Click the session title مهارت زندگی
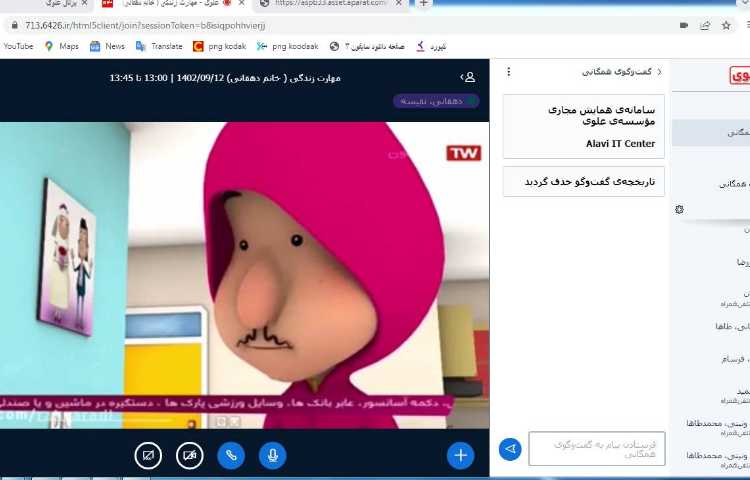Image resolution: width=750 pixels, height=480 pixels. click(225, 77)
